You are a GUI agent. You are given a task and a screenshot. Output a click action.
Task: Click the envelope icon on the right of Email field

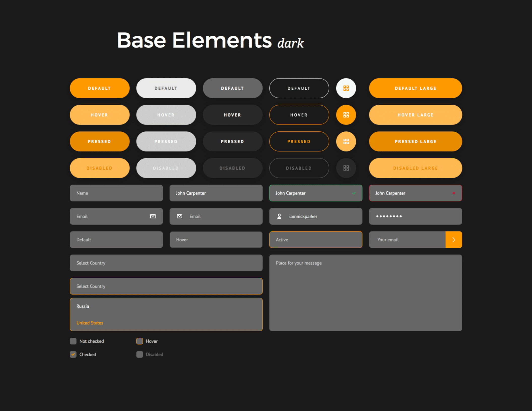coord(153,216)
